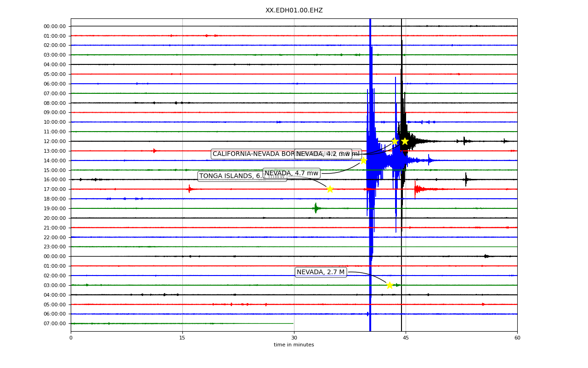Click the "time in minutes" axis label
This screenshot has width=588, height=368.
294,345
